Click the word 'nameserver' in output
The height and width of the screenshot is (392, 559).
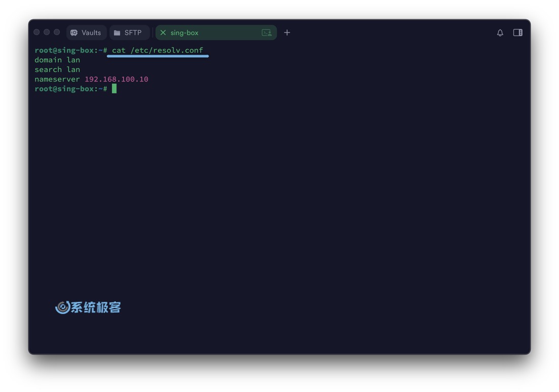[x=57, y=79]
